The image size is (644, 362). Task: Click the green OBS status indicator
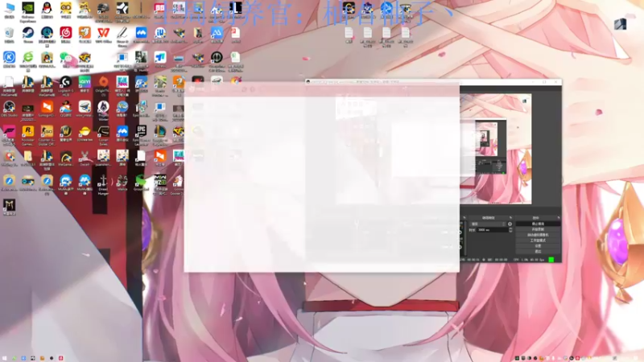pos(551,259)
